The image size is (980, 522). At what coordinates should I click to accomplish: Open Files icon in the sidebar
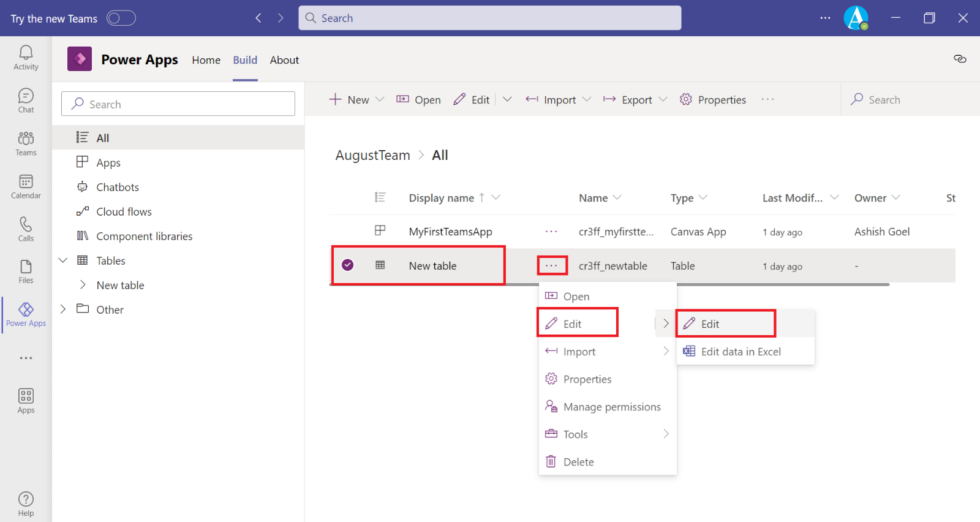[26, 271]
